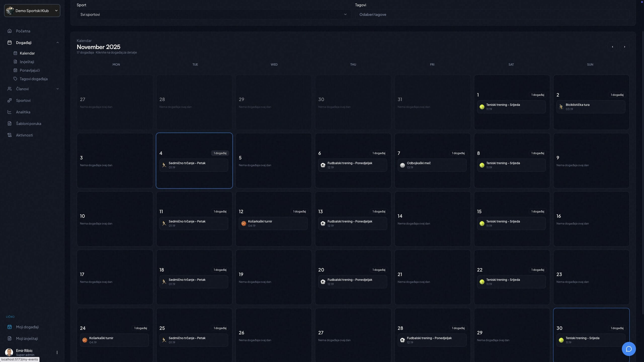
Task: Open user options three-dot menu
Action: point(57,352)
